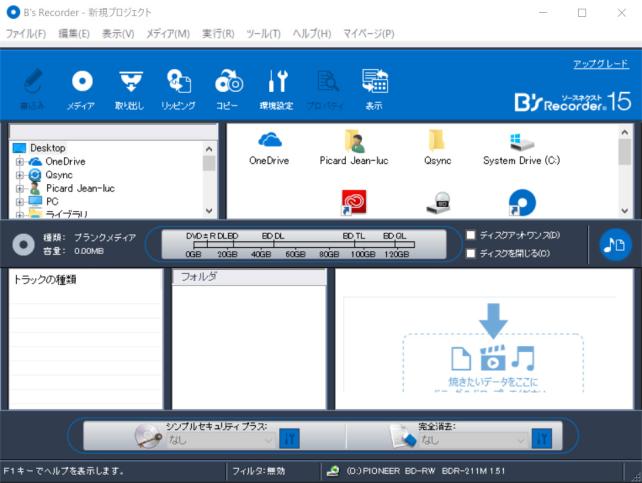Click folder tree scrollbar down arrow
This screenshot has height=483, width=642.
click(209, 211)
